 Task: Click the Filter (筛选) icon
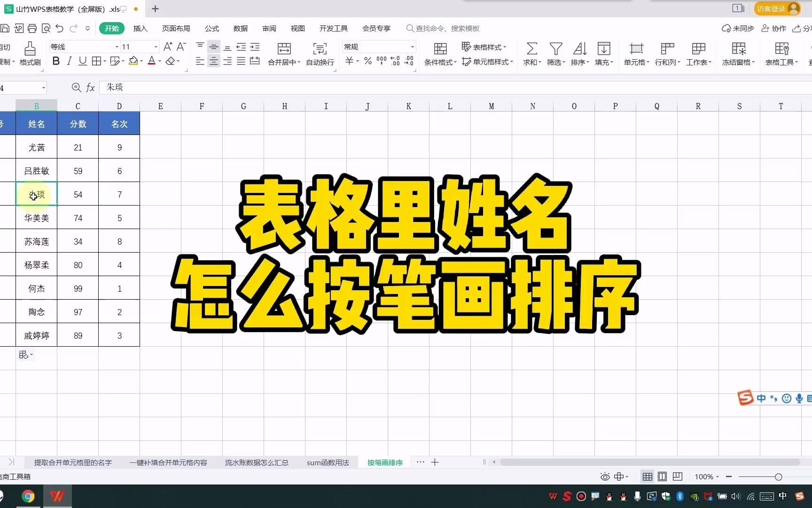556,48
